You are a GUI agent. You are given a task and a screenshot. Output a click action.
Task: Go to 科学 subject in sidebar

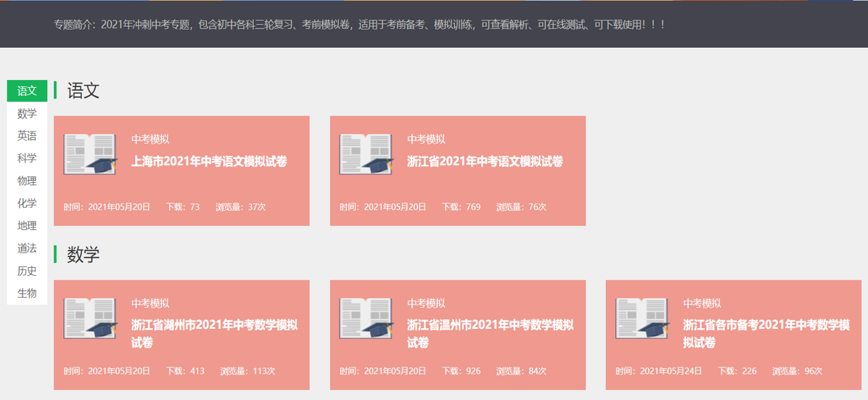pos(27,158)
